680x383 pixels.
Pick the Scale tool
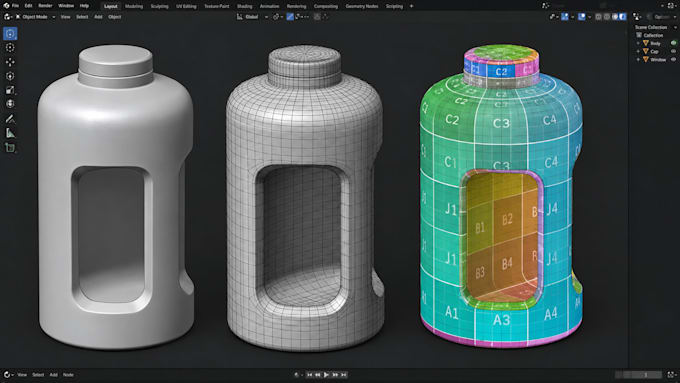(10, 90)
